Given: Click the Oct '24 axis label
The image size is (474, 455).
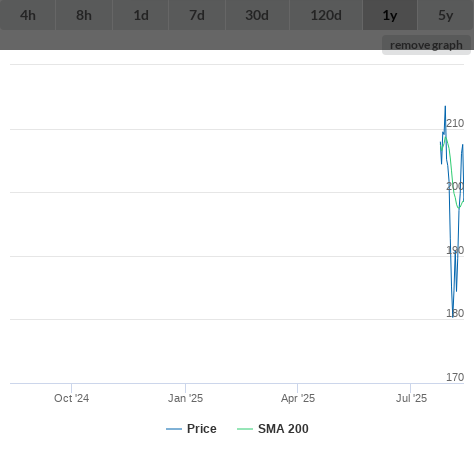Looking at the screenshot, I should (71, 398).
